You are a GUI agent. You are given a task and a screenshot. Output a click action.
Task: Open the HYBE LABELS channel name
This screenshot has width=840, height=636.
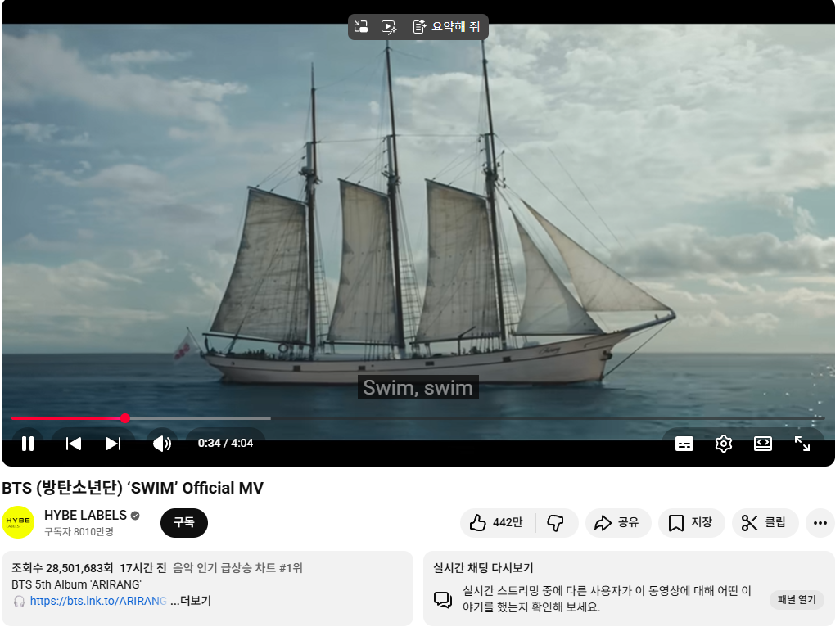85,515
